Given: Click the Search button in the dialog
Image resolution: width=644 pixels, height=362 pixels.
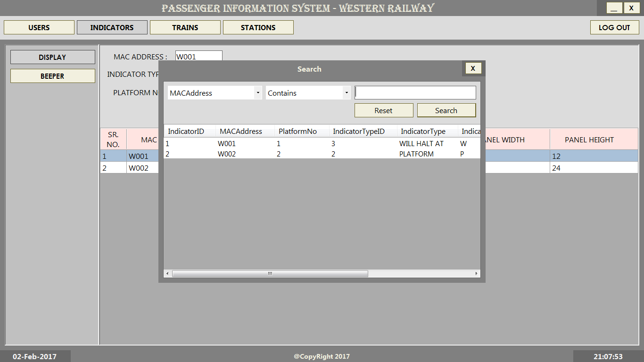Looking at the screenshot, I should click(446, 110).
